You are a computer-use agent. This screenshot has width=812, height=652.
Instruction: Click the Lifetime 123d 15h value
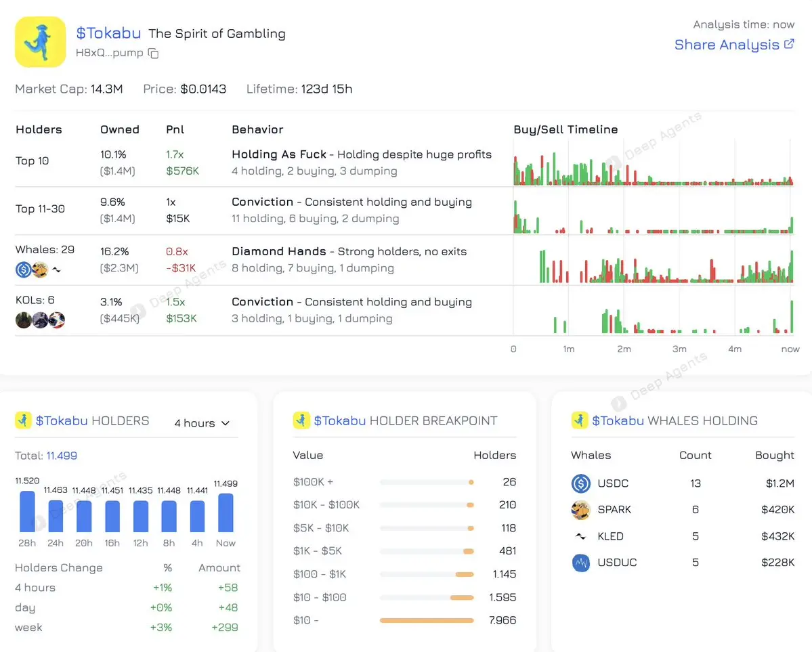(327, 89)
